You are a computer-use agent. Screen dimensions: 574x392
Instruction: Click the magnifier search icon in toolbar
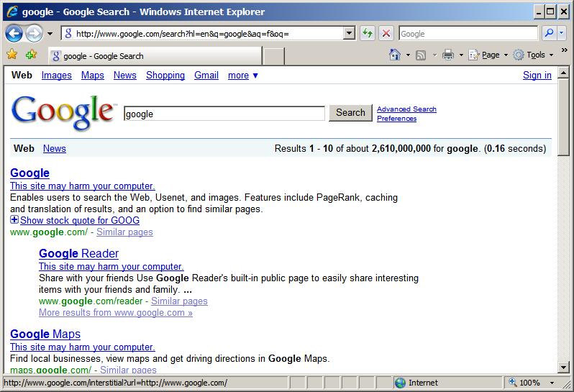(549, 33)
